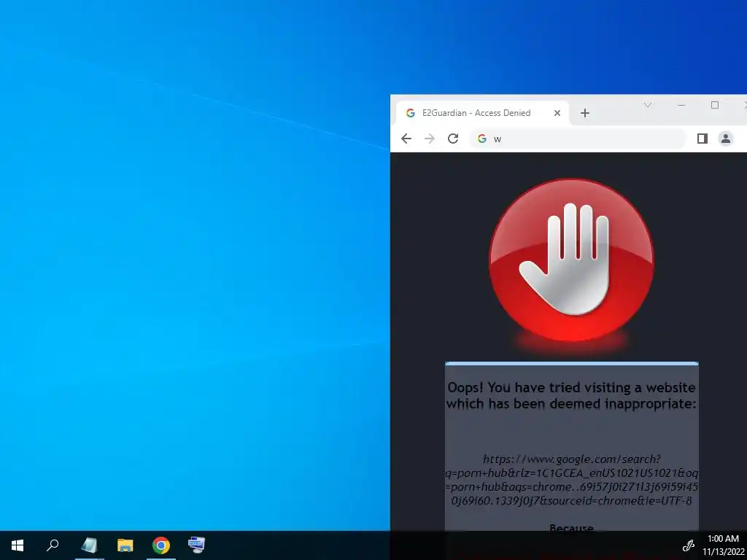This screenshot has width=747, height=560.
Task: Click the blocked google.com search URL text
Action: click(x=572, y=480)
